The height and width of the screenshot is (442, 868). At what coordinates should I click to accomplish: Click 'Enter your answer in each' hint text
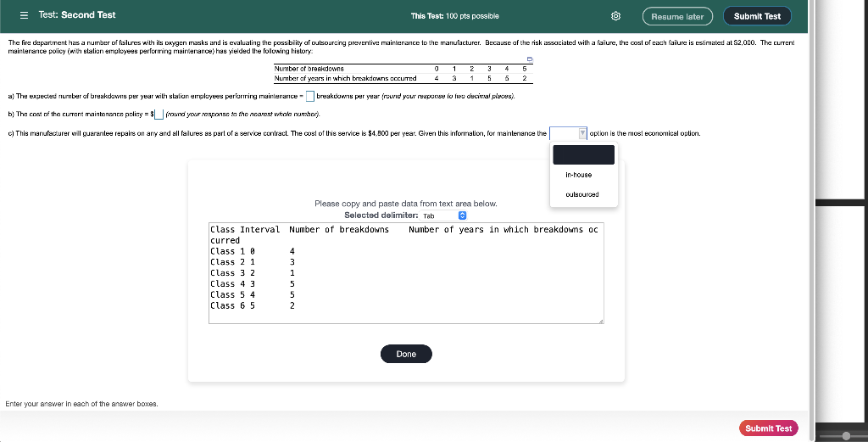coord(82,404)
